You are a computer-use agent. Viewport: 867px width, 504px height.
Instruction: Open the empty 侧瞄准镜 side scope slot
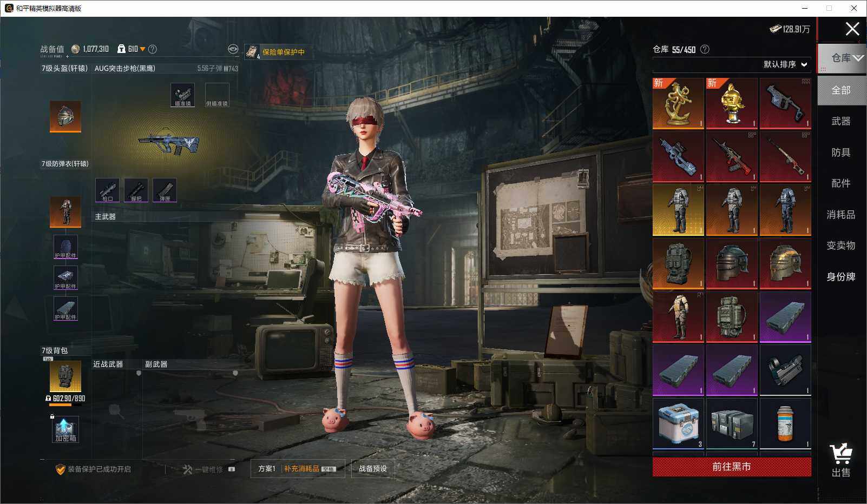(217, 95)
